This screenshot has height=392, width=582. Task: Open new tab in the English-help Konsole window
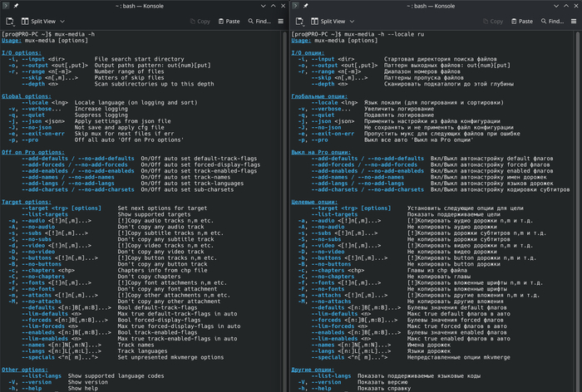pyautogui.click(x=10, y=22)
